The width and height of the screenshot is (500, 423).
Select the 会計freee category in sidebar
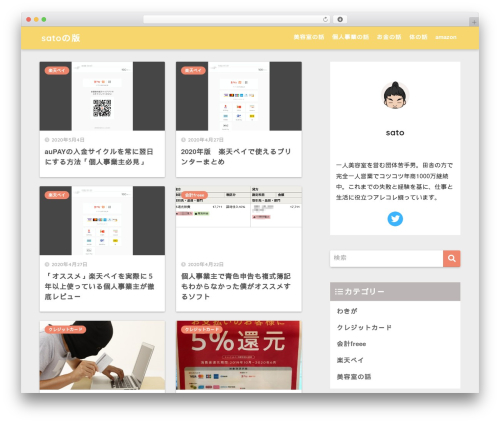pyautogui.click(x=351, y=344)
